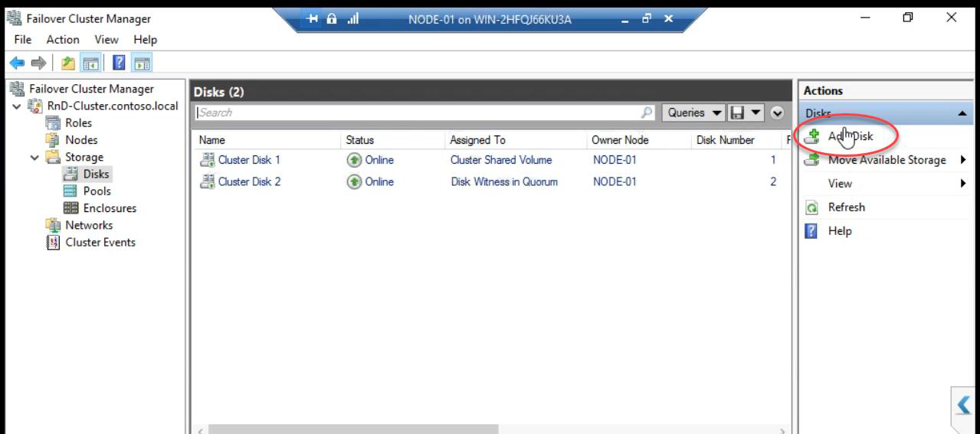The height and width of the screenshot is (434, 980).
Task: Select Enclosures under Storage
Action: [x=110, y=208]
